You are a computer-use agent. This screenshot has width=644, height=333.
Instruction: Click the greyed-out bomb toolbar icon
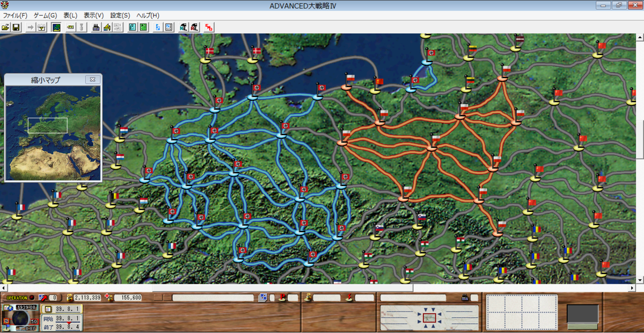click(80, 27)
